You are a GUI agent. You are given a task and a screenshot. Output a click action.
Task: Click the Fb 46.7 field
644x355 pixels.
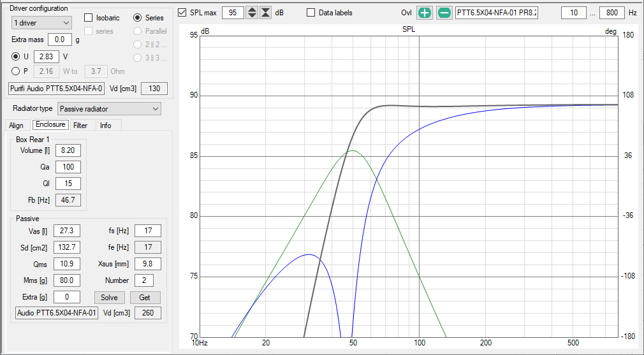(68, 200)
